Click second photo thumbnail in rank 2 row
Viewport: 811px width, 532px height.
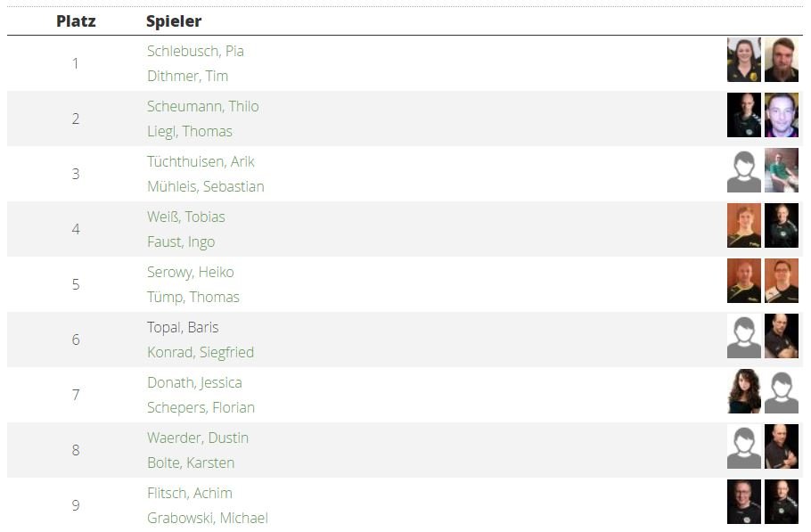[x=782, y=115]
